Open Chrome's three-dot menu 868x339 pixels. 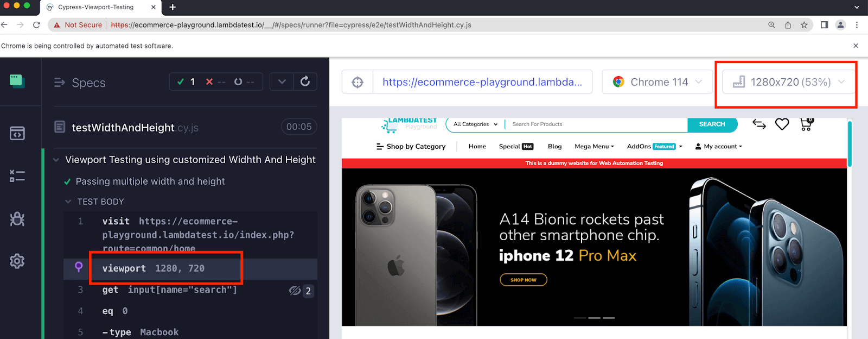click(857, 25)
